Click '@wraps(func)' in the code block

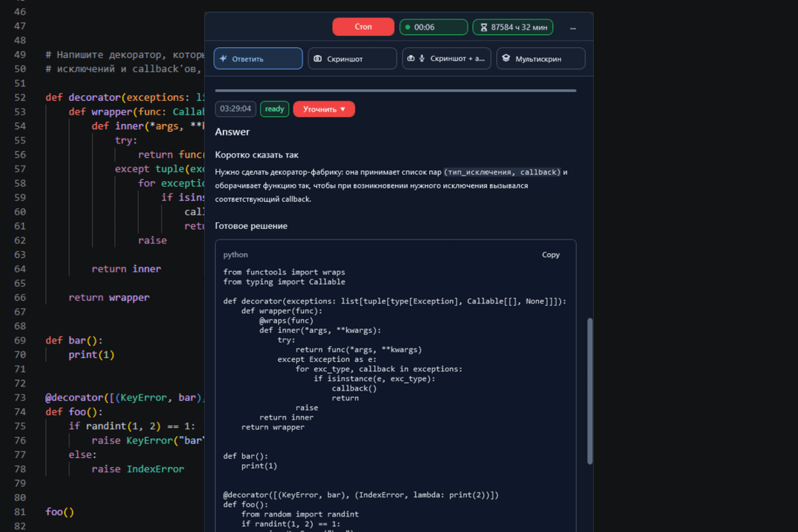coord(286,321)
